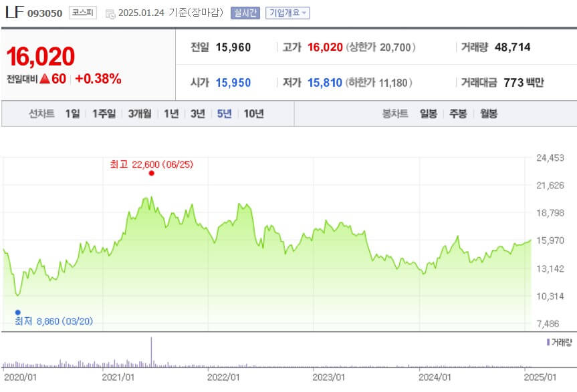Click the 상한가 20,700 upper limit text
The width and height of the screenshot is (577, 392).
point(380,47)
